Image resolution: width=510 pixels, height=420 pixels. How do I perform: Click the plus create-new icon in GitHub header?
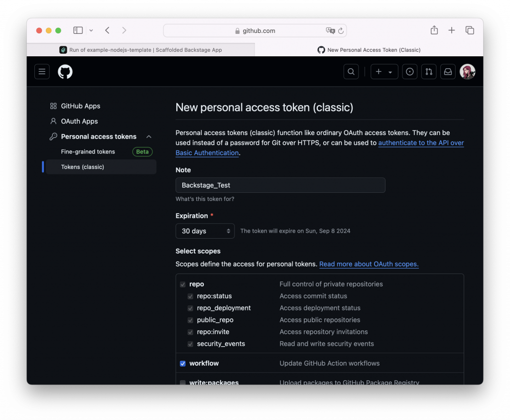pos(379,72)
